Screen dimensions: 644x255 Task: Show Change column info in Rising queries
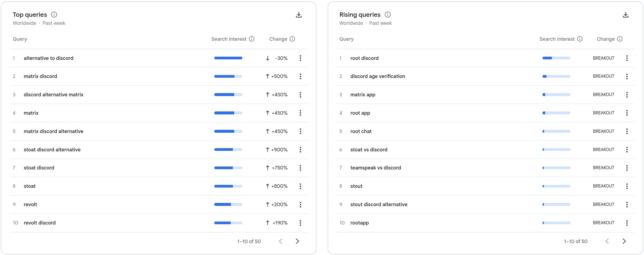click(x=620, y=39)
